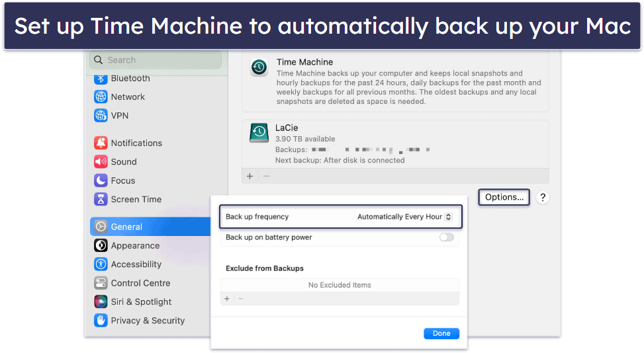The height and width of the screenshot is (353, 644).
Task: Click the Appearance icon
Action: click(x=101, y=246)
